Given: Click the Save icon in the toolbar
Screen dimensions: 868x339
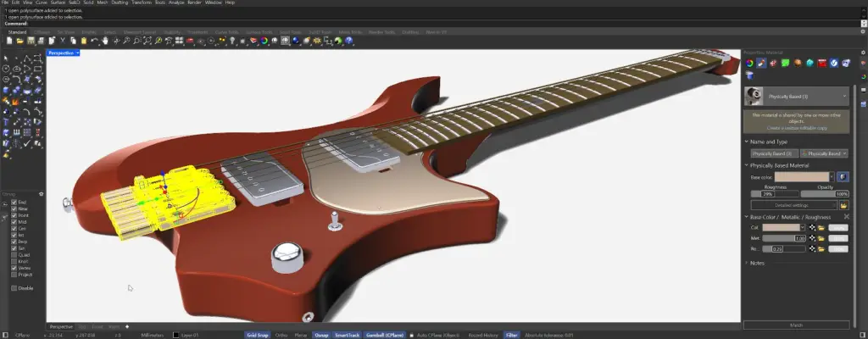Looking at the screenshot, I should (31, 41).
